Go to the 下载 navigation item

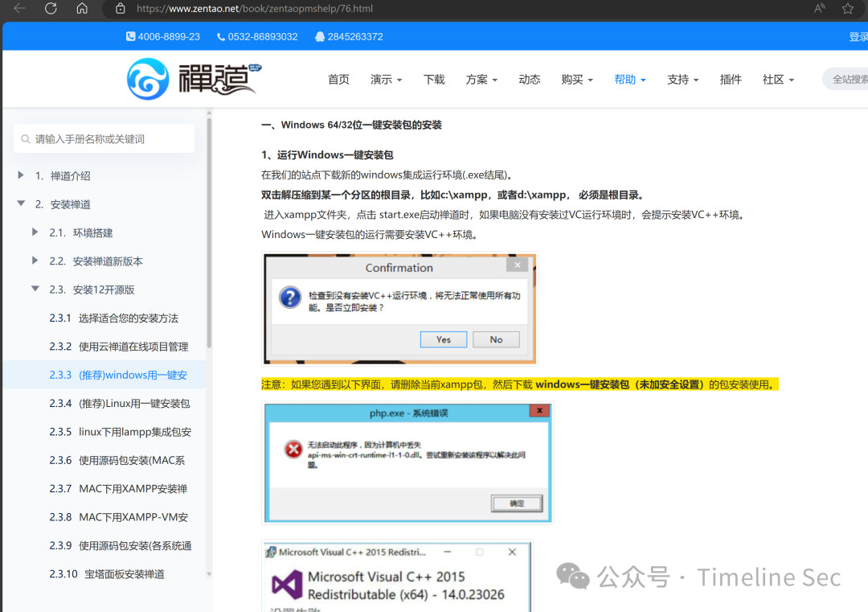pyautogui.click(x=434, y=80)
